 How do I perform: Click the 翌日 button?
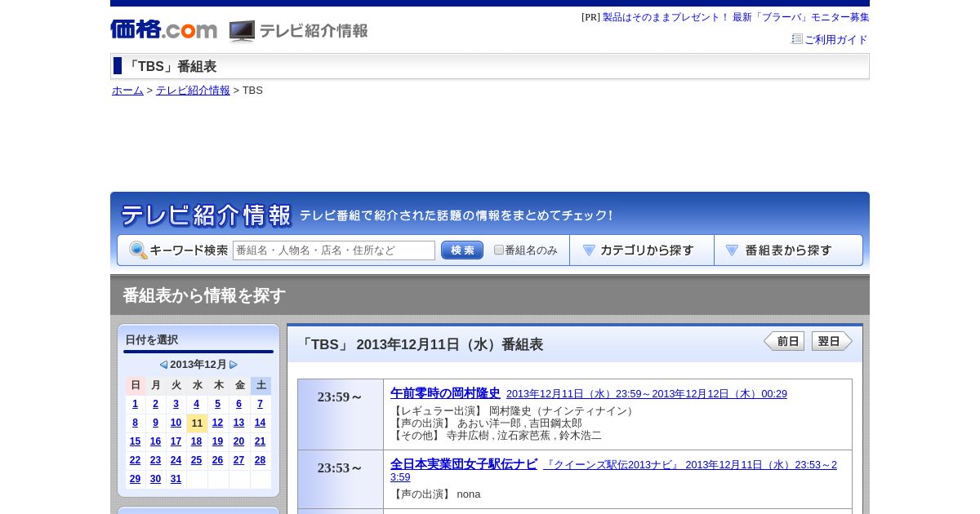(x=832, y=341)
